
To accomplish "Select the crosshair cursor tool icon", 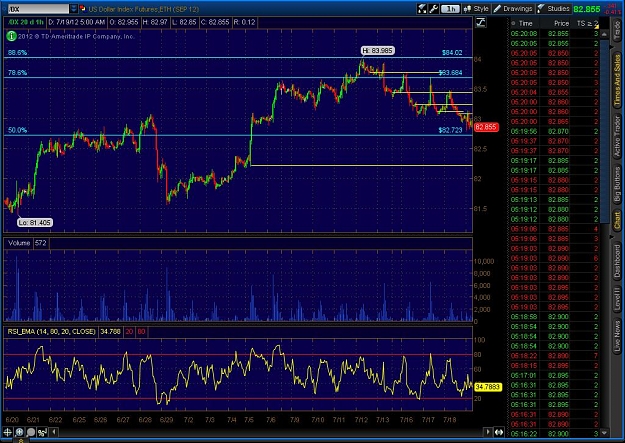I will 8,432.
